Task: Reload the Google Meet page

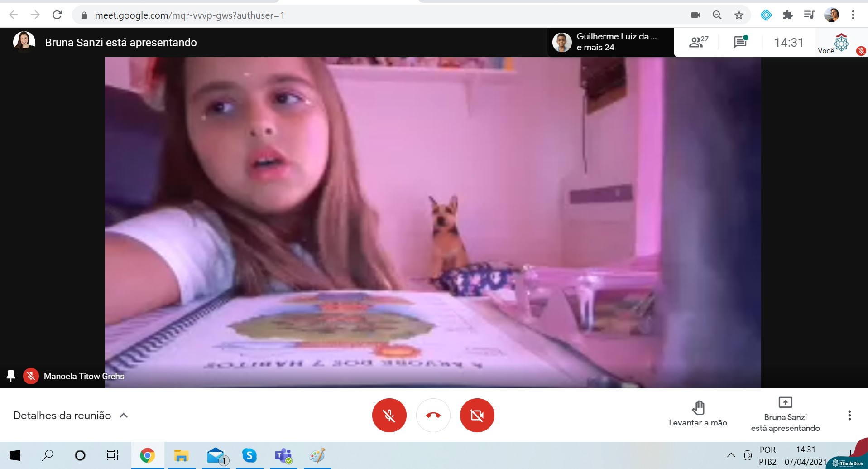Action: 57,15
